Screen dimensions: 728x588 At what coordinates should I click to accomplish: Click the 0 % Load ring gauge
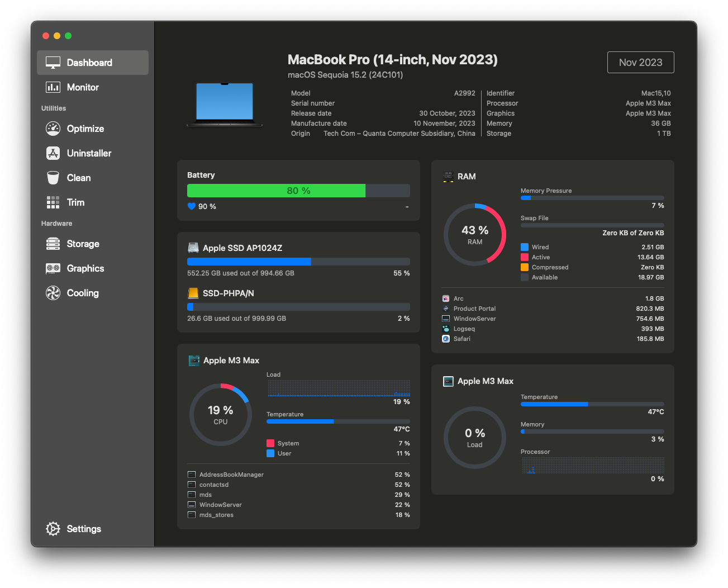click(x=475, y=438)
